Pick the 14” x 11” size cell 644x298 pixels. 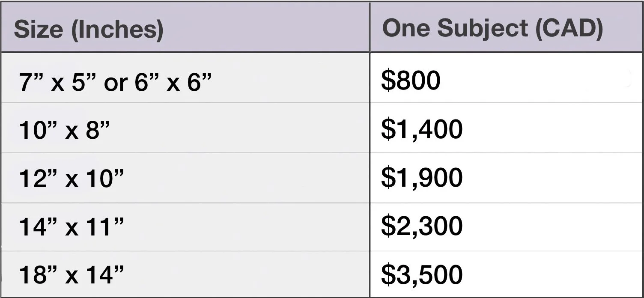(x=185, y=227)
